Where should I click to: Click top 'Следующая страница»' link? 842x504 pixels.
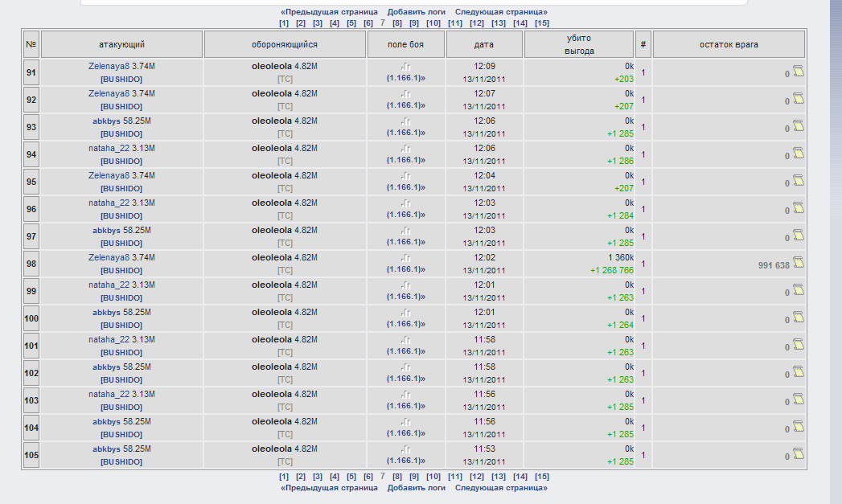[x=501, y=12]
